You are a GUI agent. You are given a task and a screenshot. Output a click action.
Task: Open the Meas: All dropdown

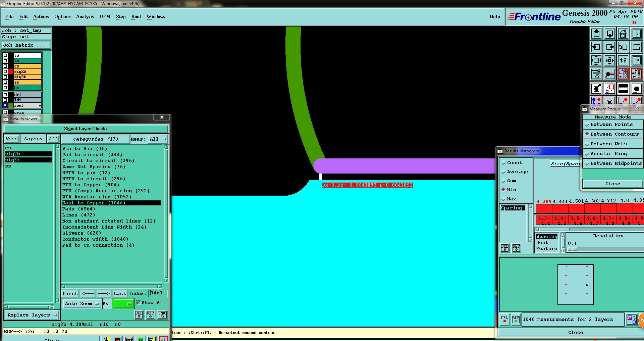coord(158,139)
